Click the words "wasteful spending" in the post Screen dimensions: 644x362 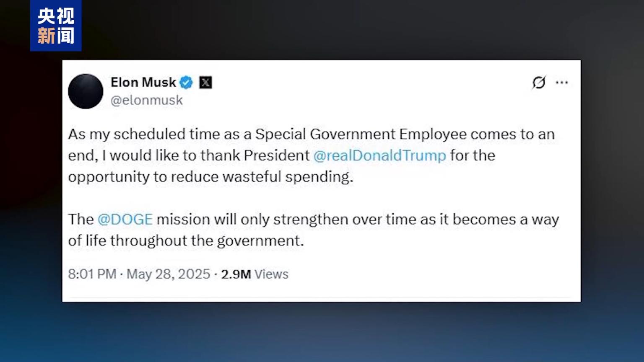(x=287, y=177)
